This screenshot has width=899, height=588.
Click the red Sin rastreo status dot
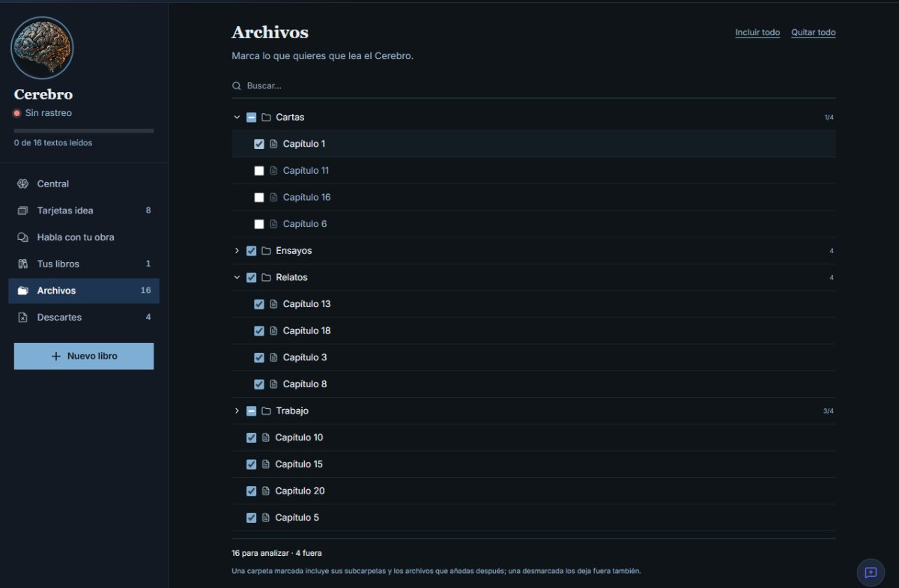coord(17,113)
